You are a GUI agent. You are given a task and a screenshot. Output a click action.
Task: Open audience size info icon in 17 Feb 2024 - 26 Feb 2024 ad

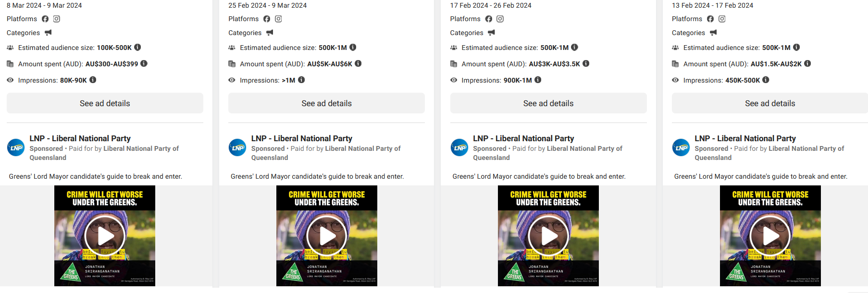[574, 47]
